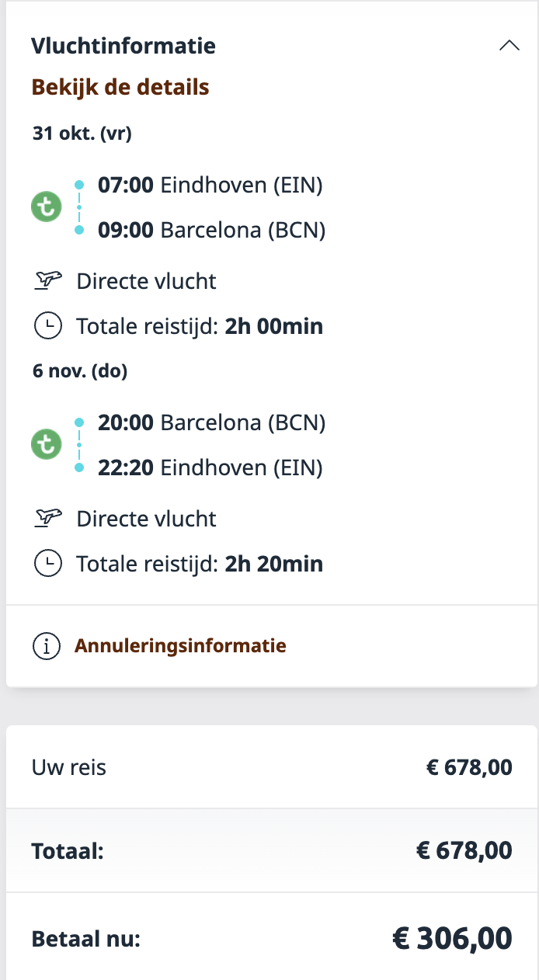Click the 6 nov. (do) date label
This screenshot has height=980, width=539.
80,371
